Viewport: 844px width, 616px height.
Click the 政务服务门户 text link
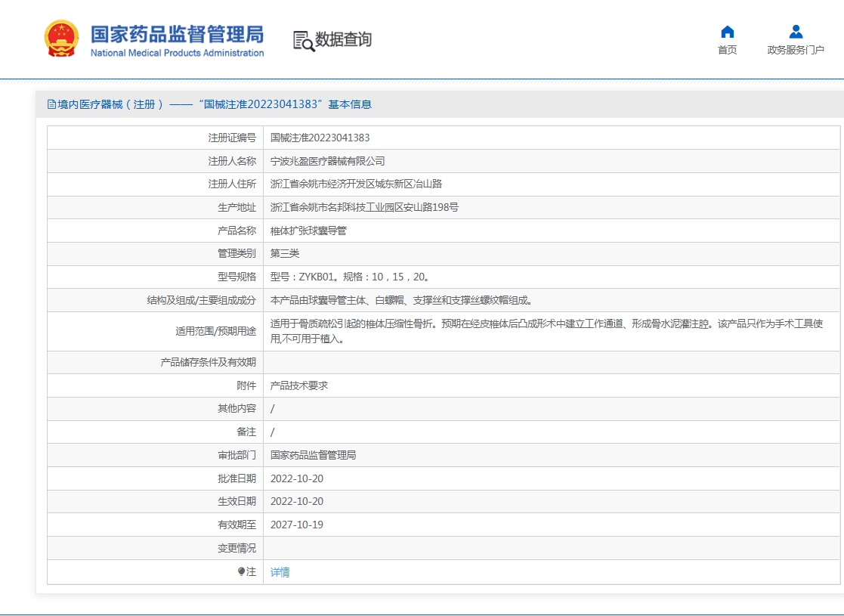pyautogui.click(x=796, y=50)
